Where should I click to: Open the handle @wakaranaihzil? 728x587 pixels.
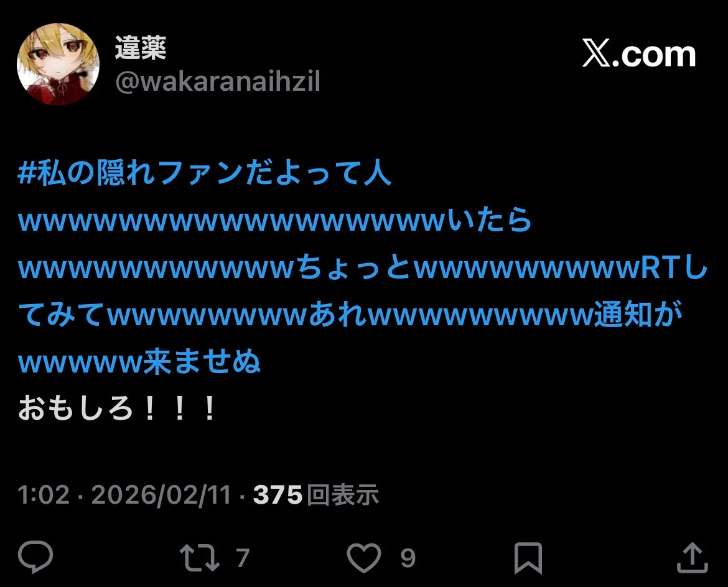(x=217, y=81)
